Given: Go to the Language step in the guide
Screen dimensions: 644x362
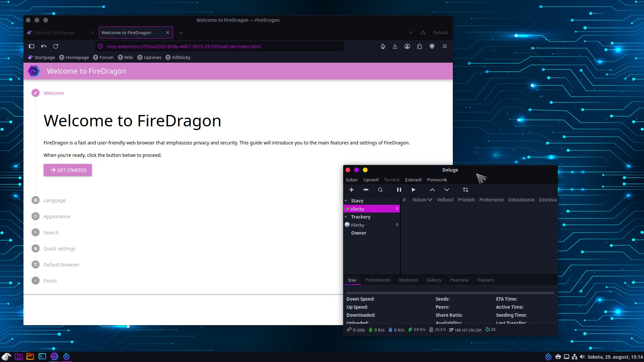Looking at the screenshot, I should click(54, 200).
